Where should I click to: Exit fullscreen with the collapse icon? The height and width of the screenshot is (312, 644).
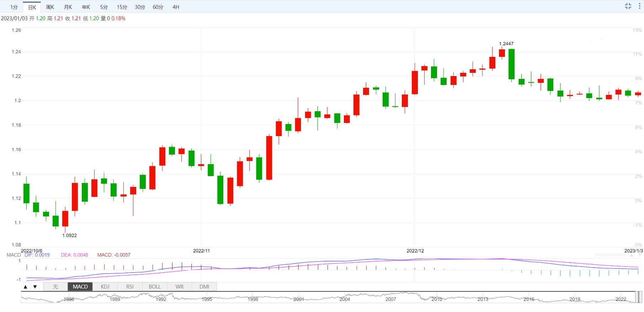click(628, 6)
